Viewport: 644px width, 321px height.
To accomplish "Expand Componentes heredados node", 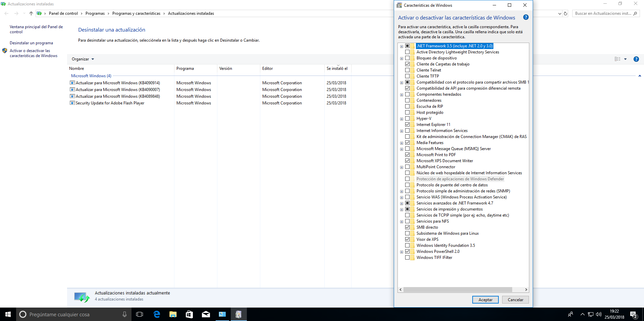I will point(401,95).
